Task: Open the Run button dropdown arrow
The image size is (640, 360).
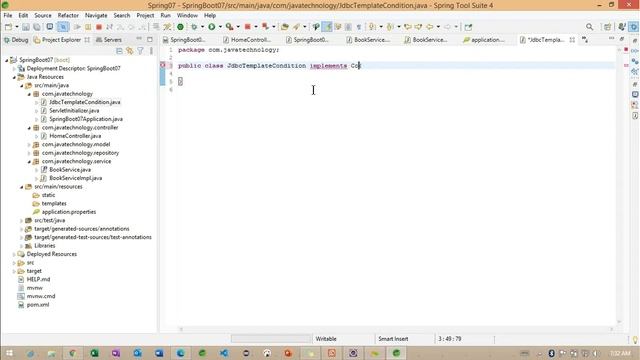Action: tap(220, 27)
